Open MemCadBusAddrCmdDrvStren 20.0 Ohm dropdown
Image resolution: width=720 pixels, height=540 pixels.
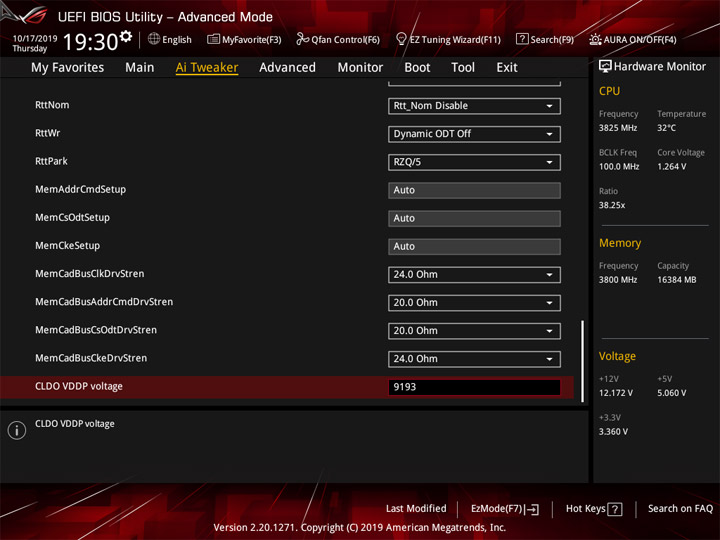(x=474, y=303)
